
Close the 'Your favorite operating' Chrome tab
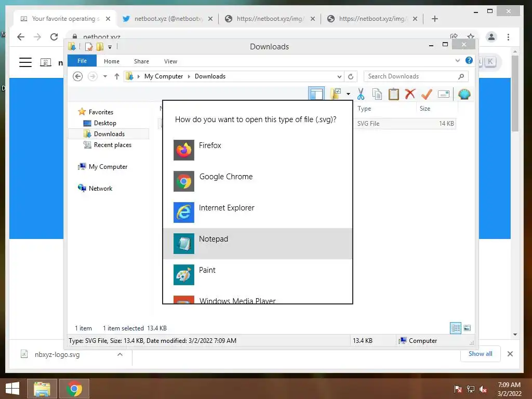(108, 19)
